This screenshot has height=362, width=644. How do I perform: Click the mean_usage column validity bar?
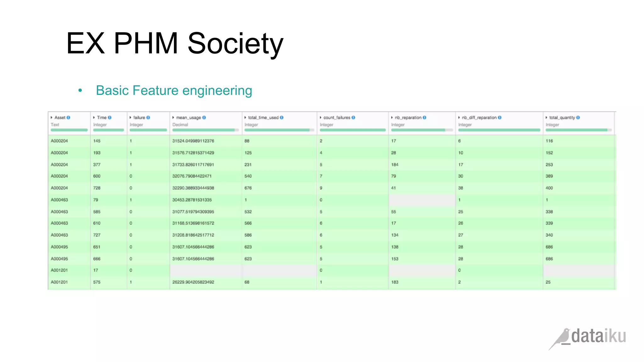(x=206, y=130)
